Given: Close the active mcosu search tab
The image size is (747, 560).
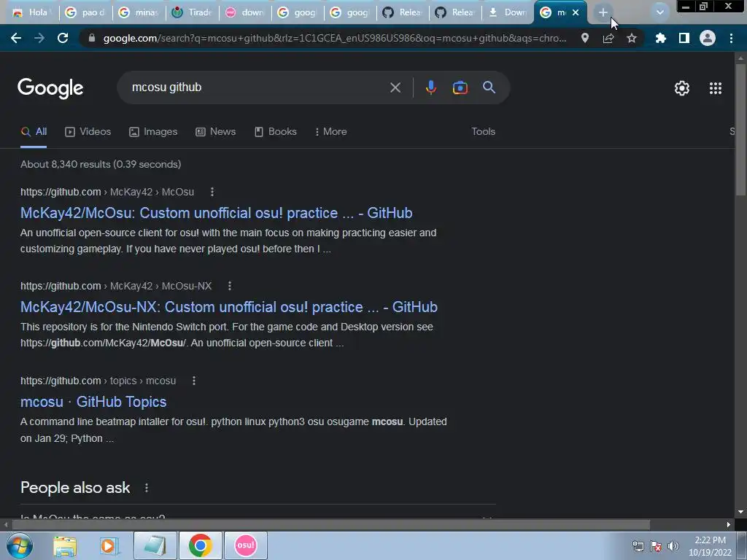Looking at the screenshot, I should point(576,13).
